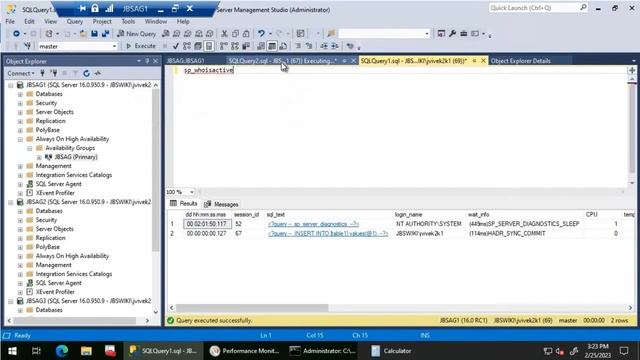Open the sp_server_diagnostics query link
Viewport: 640px width, 360px height.
(313, 224)
